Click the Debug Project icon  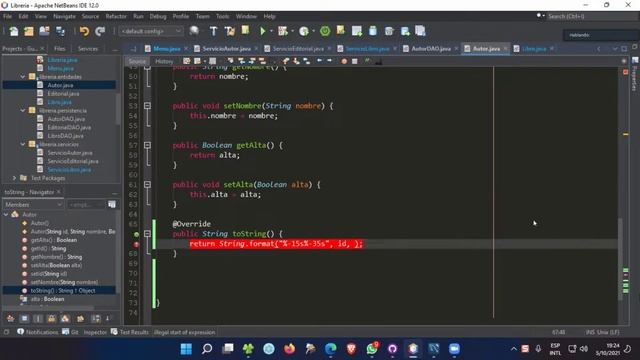coord(282,31)
